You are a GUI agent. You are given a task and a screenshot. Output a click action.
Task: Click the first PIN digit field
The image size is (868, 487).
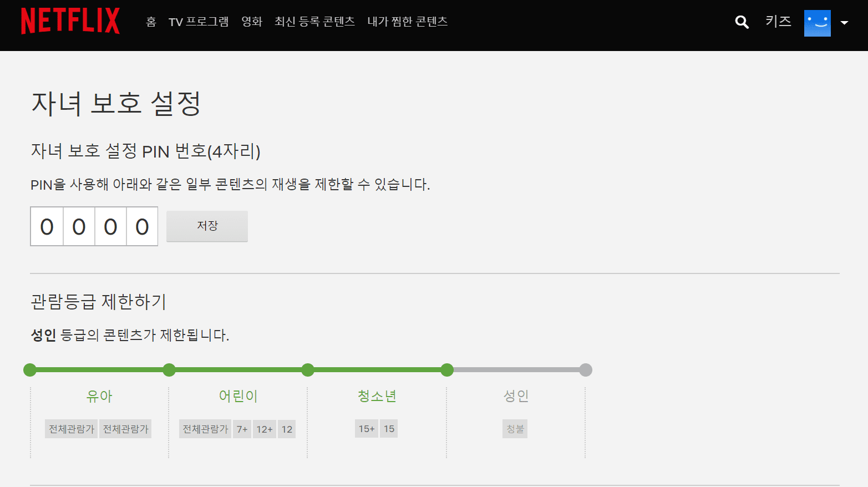click(x=47, y=226)
